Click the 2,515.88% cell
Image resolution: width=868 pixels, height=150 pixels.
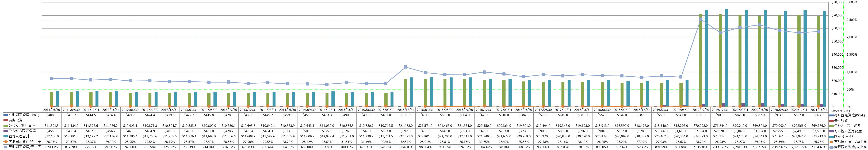tap(701, 147)
